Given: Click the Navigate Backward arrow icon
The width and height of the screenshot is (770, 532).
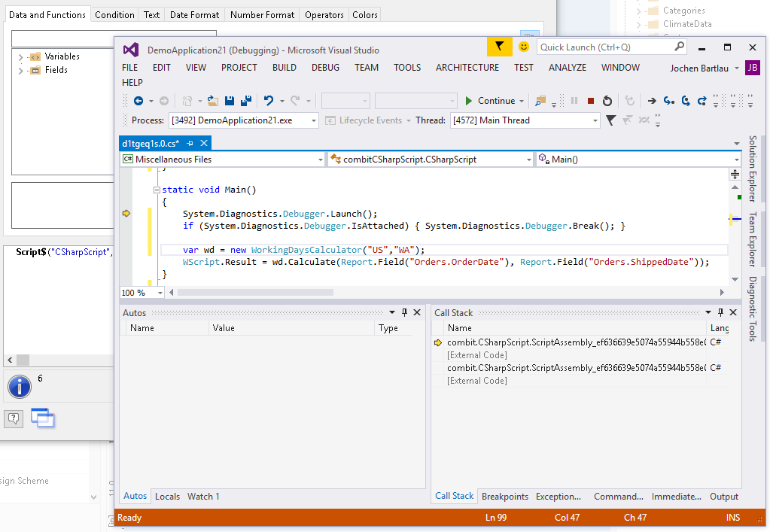Looking at the screenshot, I should tap(138, 101).
